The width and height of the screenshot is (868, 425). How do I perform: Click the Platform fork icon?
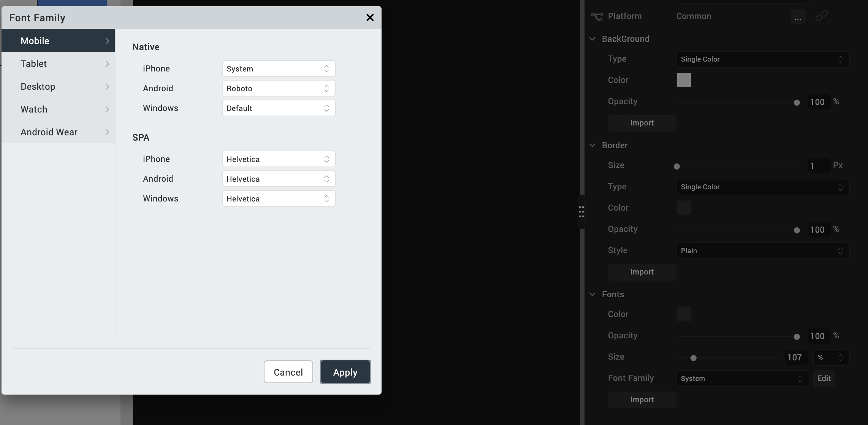point(597,16)
